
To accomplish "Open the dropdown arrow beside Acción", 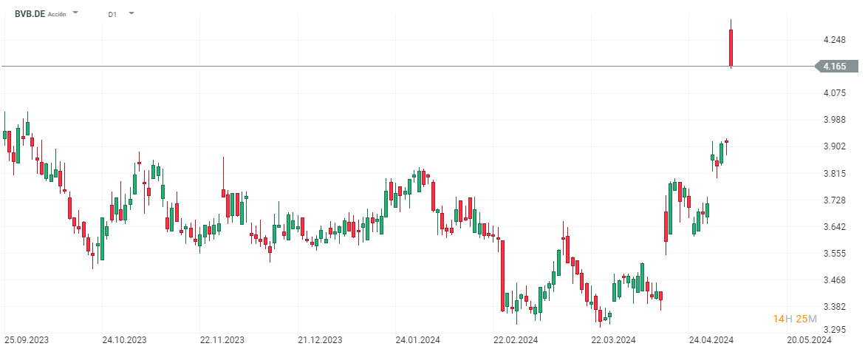I will pos(77,13).
